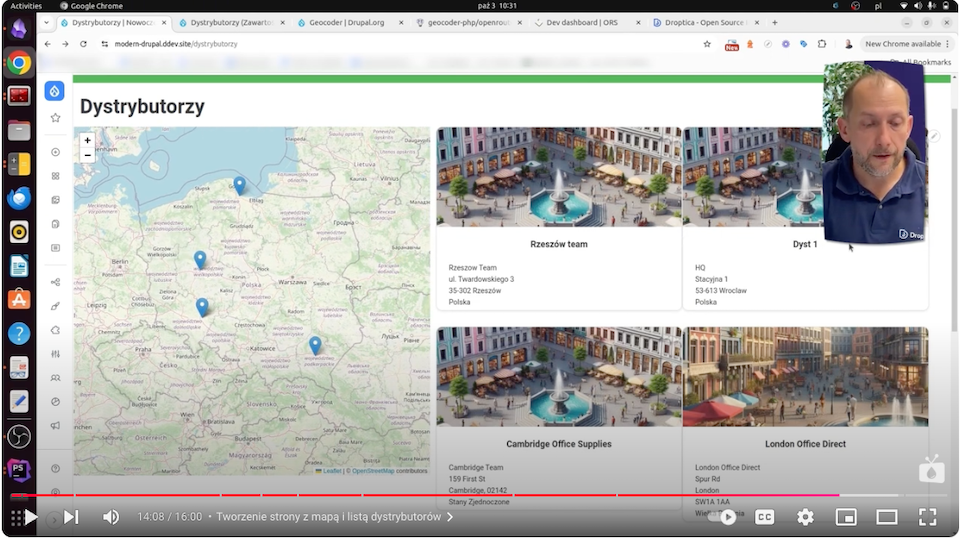Select the map marker near Elbląg
The height and width of the screenshot is (539, 960).
click(239, 185)
